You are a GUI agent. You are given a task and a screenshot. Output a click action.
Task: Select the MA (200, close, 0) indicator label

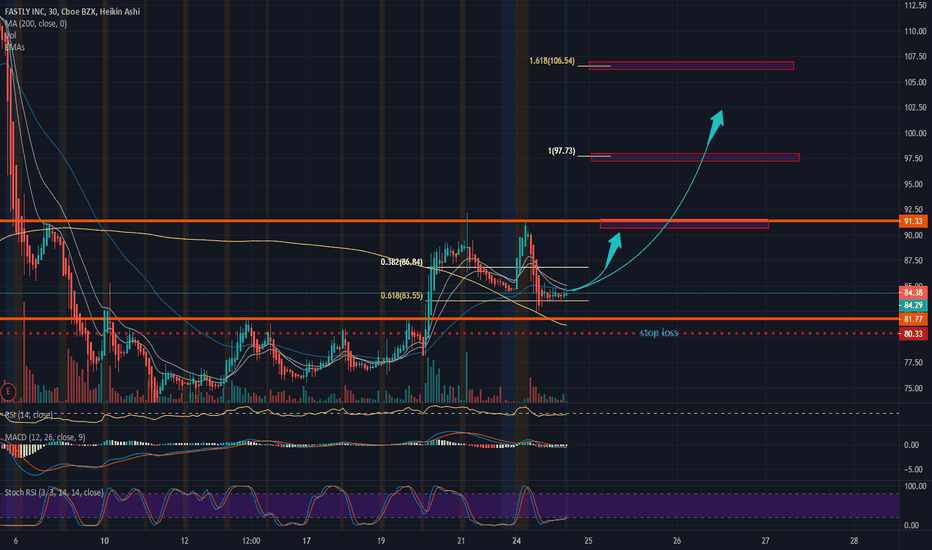36,24
